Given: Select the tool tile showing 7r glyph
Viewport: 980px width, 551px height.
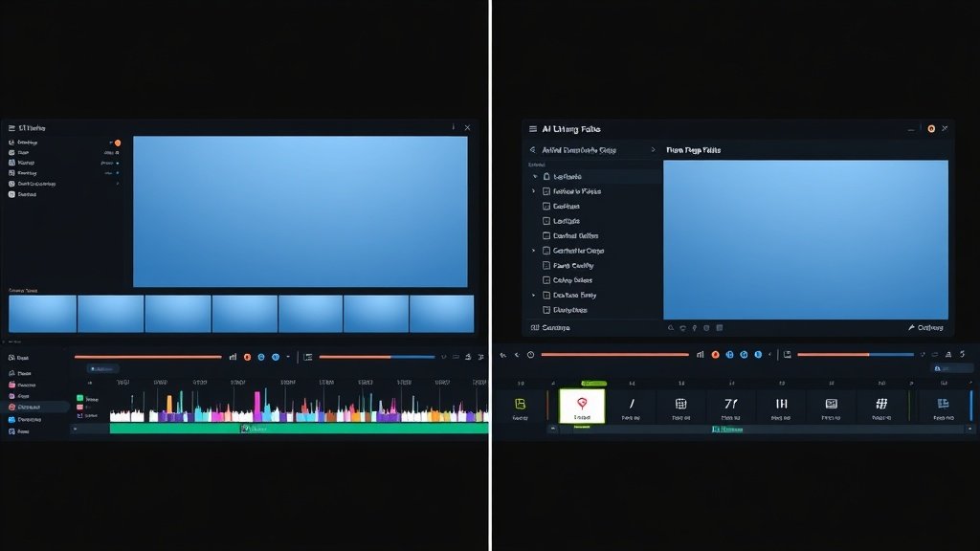Looking at the screenshot, I should pos(730,407).
